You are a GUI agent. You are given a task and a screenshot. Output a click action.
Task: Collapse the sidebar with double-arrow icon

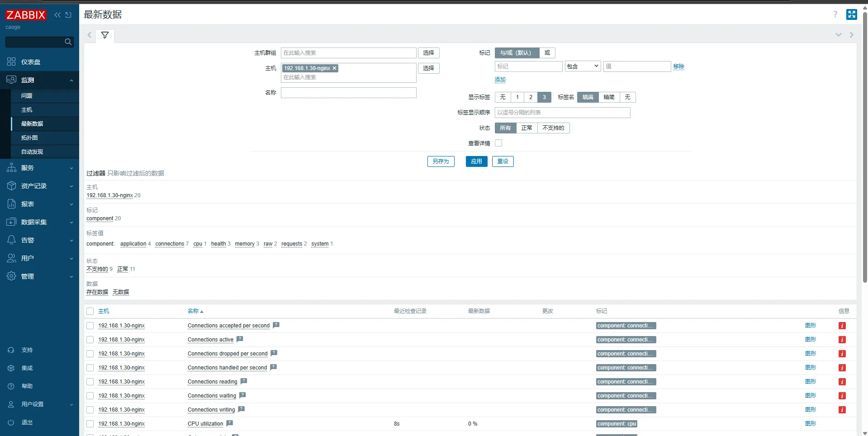pos(57,15)
